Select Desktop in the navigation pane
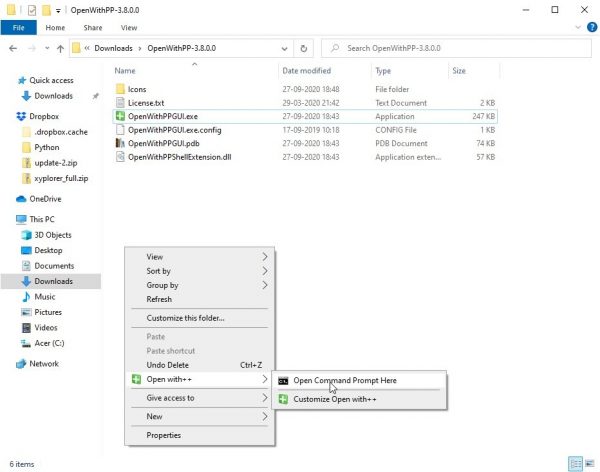Screen dimensions: 600x472 48,250
